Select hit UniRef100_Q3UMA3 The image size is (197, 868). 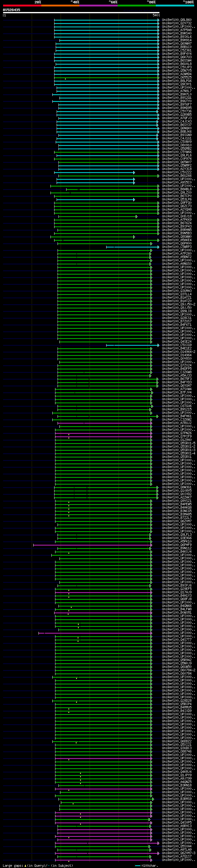click(x=177, y=291)
